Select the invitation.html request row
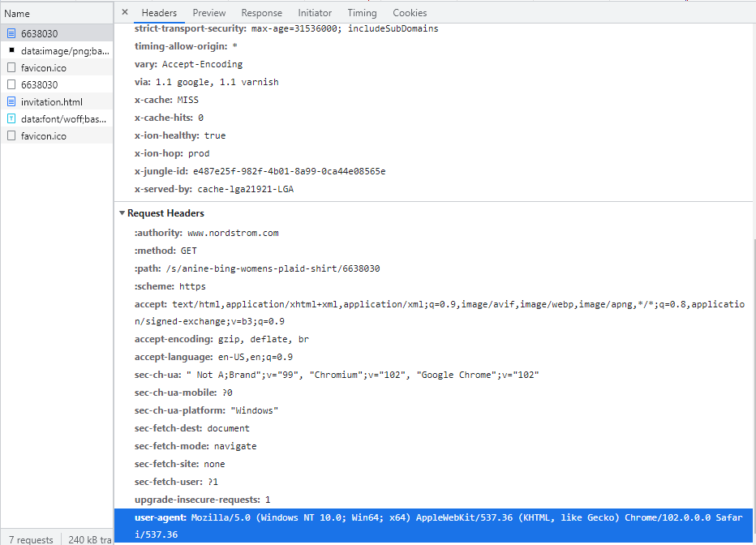Image resolution: width=756 pixels, height=545 pixels. point(57,101)
